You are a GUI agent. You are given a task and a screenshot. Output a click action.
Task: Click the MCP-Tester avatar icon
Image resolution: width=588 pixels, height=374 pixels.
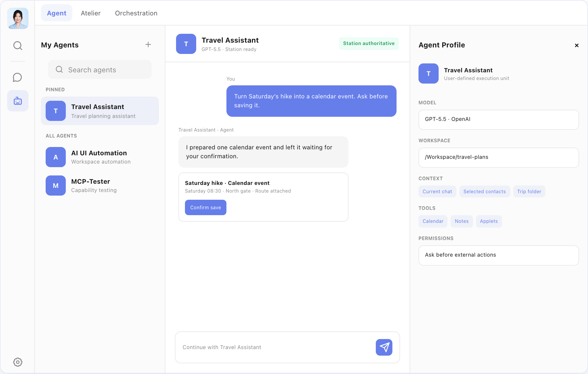coord(56,186)
